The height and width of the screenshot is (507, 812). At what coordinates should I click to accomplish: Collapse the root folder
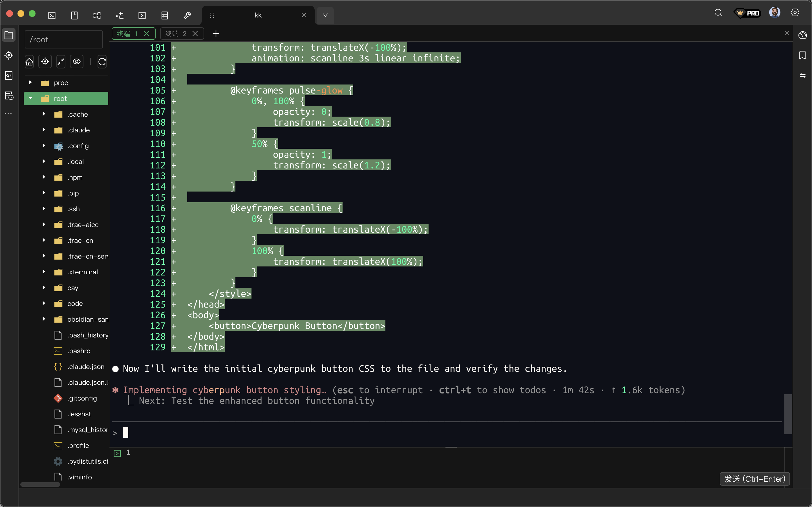click(x=30, y=98)
